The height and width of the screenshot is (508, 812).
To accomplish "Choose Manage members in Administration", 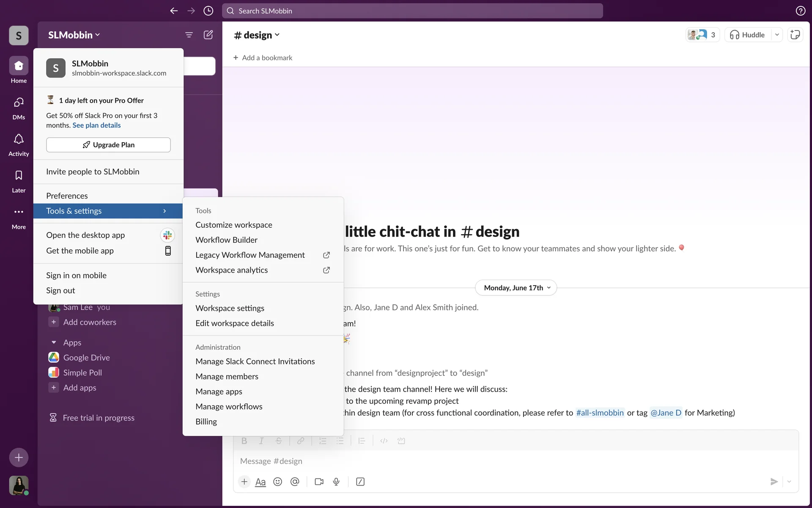I will [x=227, y=376].
